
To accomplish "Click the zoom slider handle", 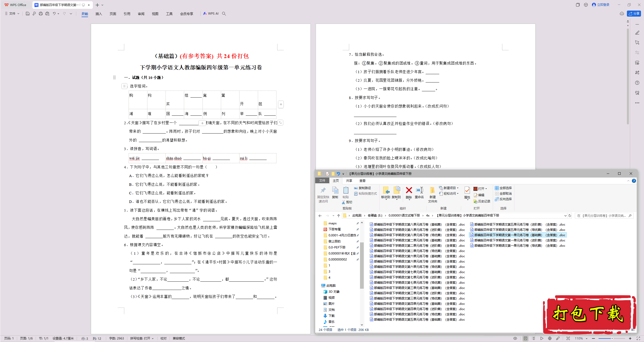I will pos(612,338).
